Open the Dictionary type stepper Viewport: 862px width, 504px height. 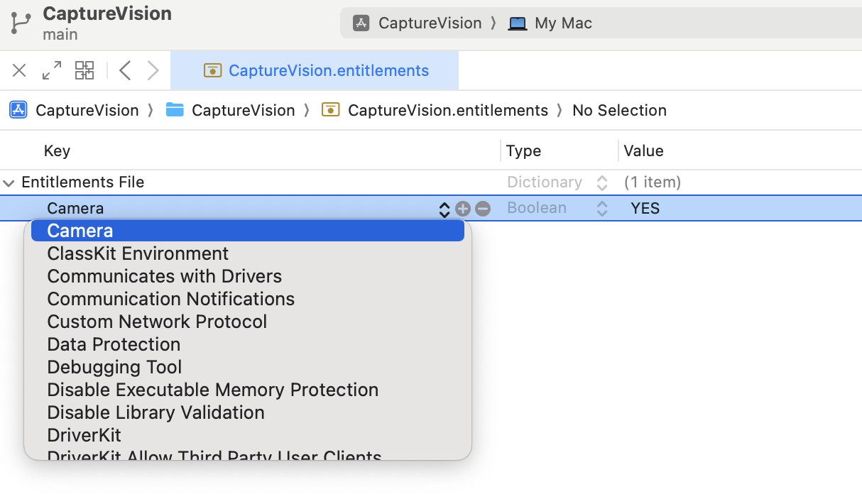pyautogui.click(x=602, y=182)
